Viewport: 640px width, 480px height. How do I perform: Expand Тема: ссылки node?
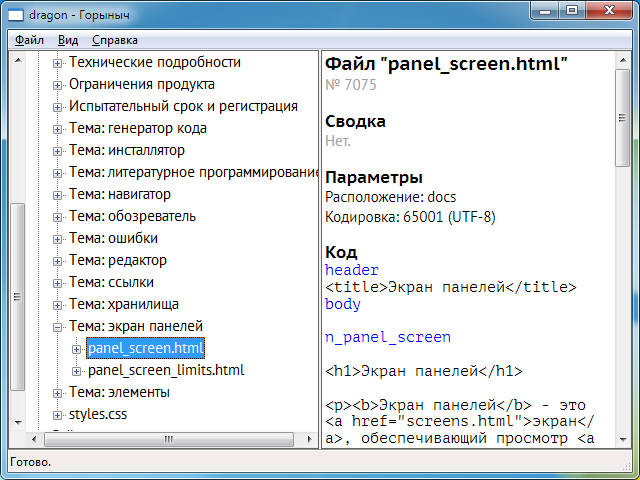tap(58, 284)
